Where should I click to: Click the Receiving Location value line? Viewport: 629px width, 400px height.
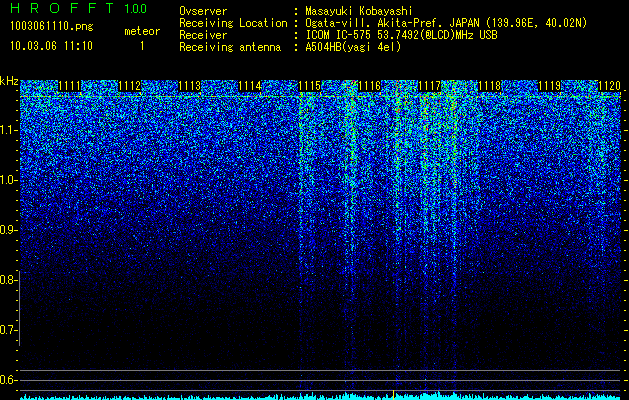tap(444, 23)
